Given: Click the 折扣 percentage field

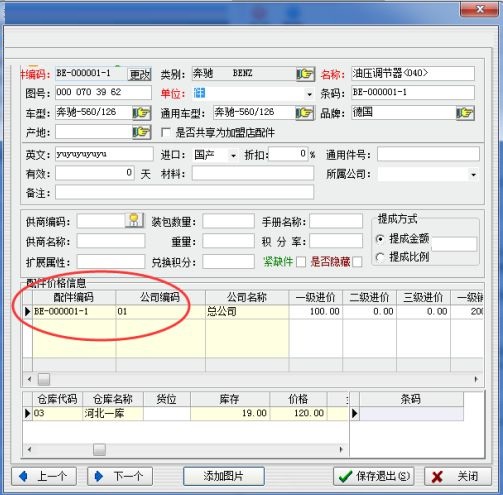Looking at the screenshot, I should (289, 154).
